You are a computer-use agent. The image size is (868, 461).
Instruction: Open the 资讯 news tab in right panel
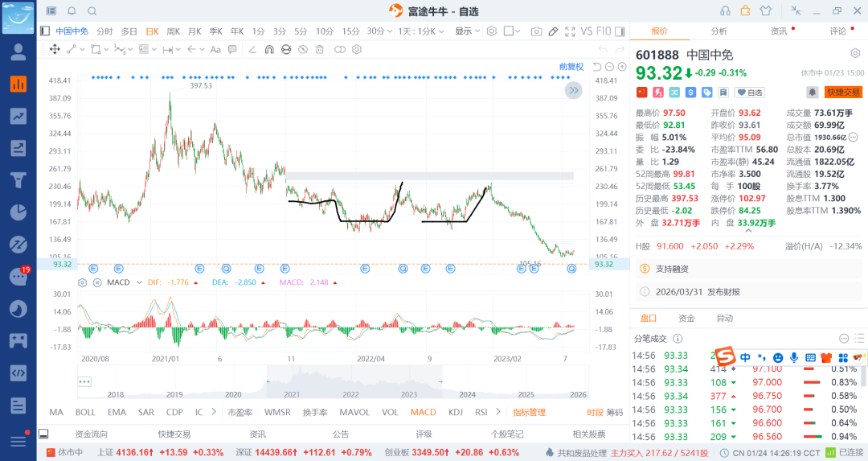pos(779,31)
